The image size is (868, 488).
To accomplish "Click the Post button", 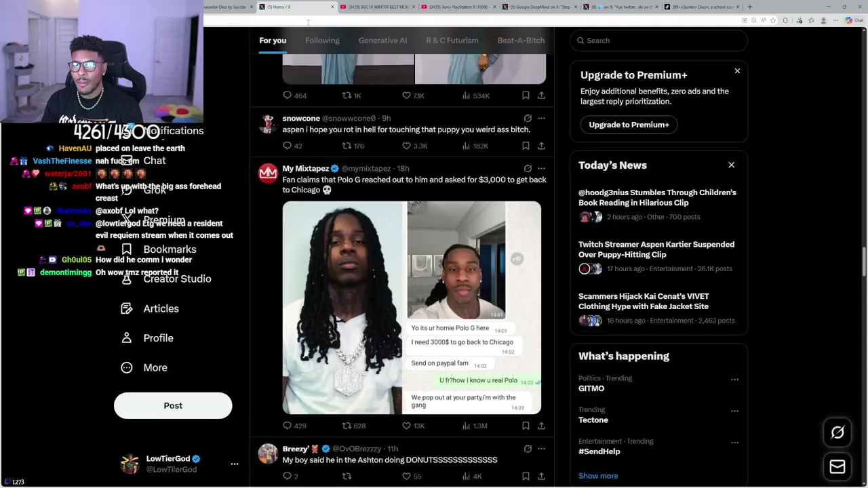I will point(173,405).
